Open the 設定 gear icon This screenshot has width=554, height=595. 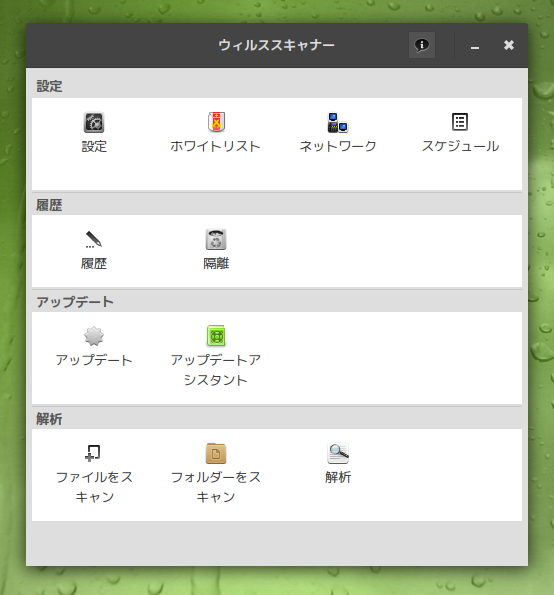click(x=94, y=123)
